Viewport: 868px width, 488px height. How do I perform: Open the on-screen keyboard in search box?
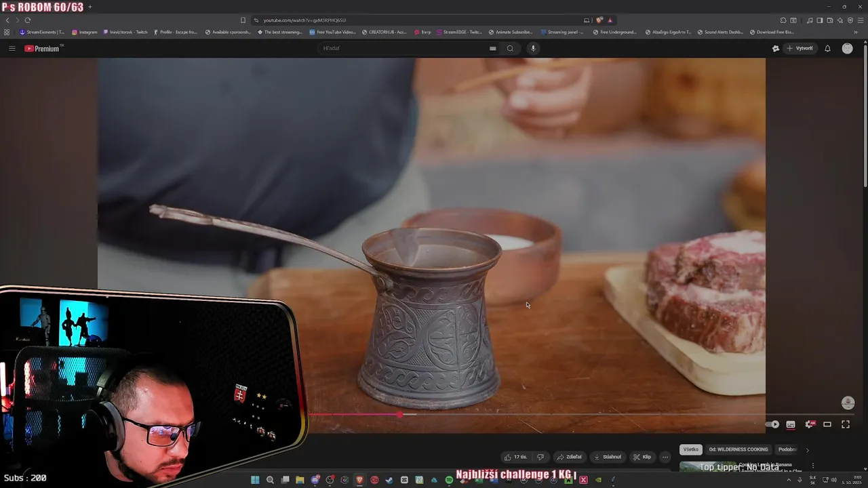point(493,48)
